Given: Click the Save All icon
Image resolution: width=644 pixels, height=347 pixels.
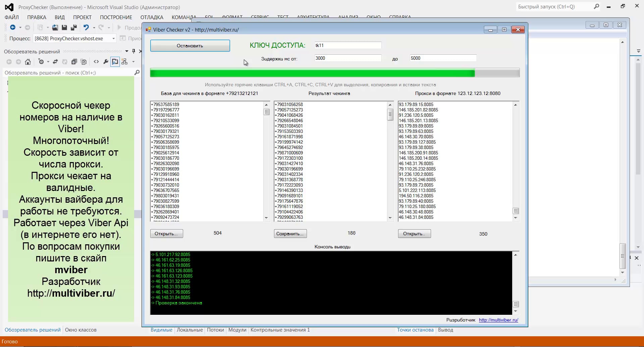Looking at the screenshot, I should [74, 28].
